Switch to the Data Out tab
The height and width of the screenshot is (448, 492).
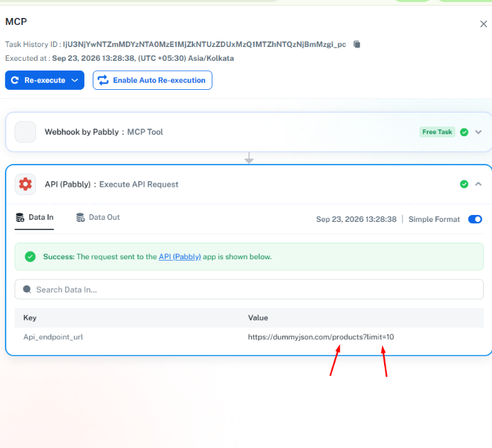[x=98, y=218]
